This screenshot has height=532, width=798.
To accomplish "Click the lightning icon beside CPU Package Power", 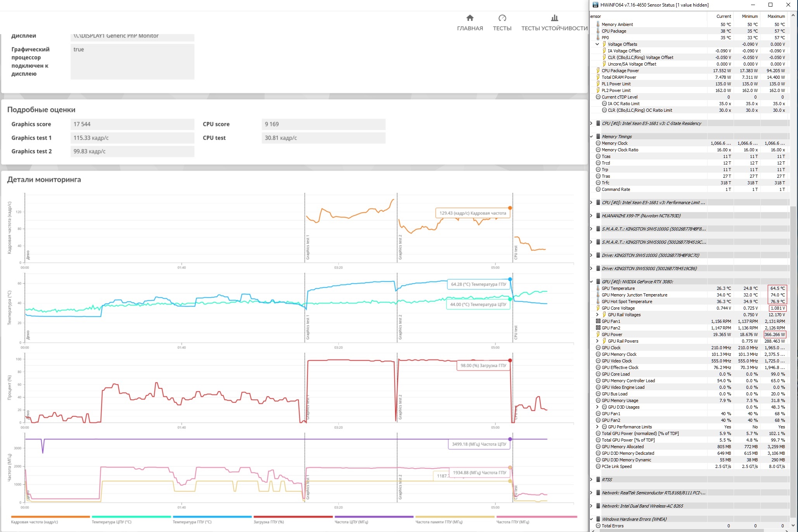I will [x=598, y=71].
